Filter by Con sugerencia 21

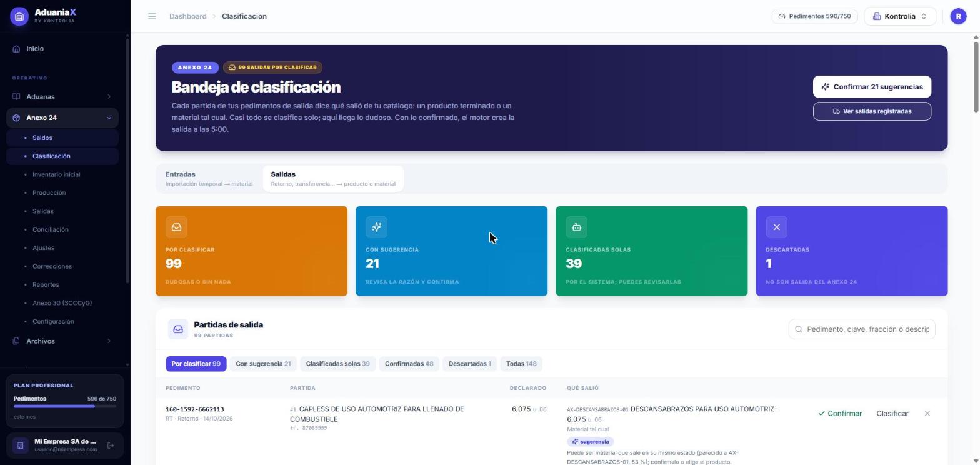263,364
